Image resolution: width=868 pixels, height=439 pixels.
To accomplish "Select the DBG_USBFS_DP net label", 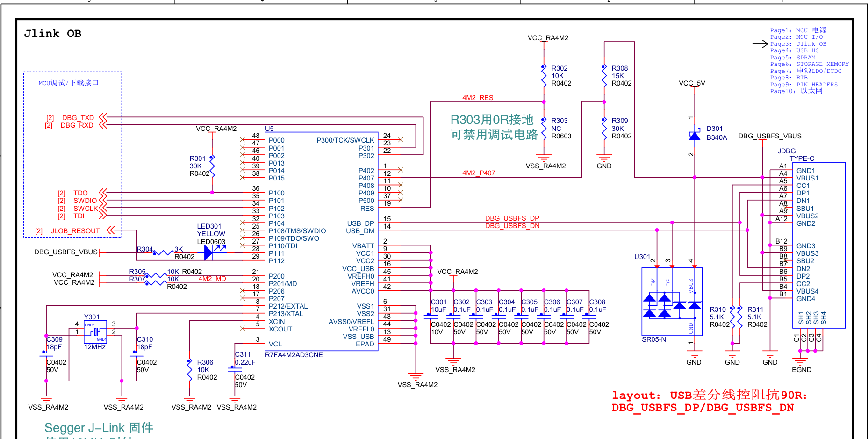I will pyautogui.click(x=512, y=218).
